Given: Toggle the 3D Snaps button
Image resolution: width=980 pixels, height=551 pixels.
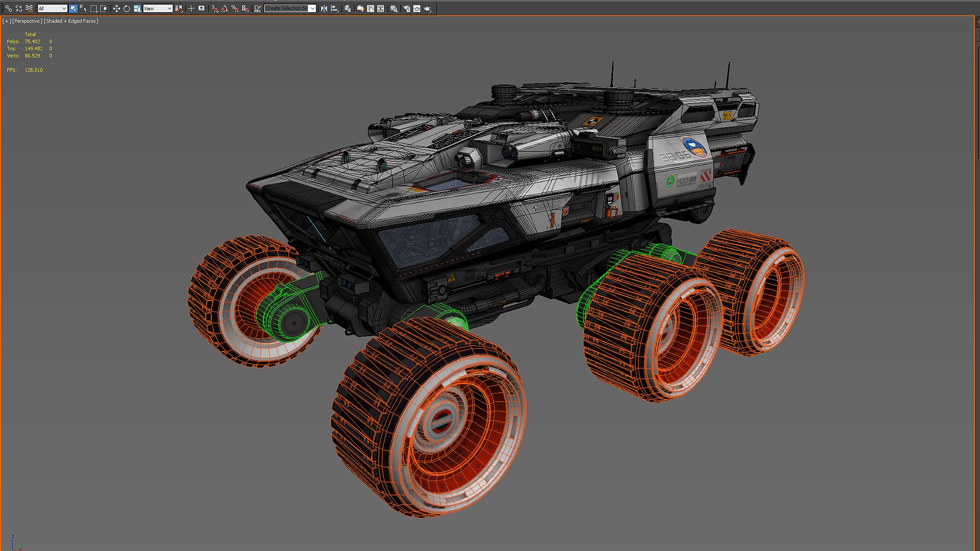Looking at the screenshot, I should tap(215, 9).
